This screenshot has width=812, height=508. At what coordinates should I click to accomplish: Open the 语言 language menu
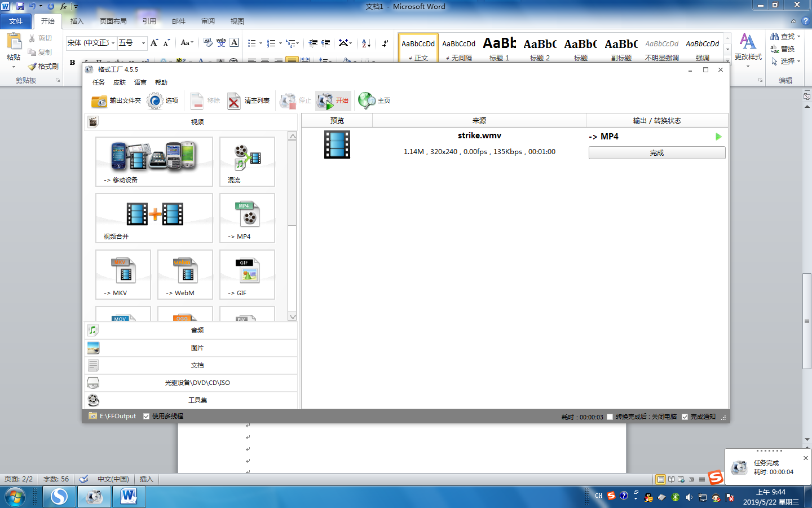140,82
